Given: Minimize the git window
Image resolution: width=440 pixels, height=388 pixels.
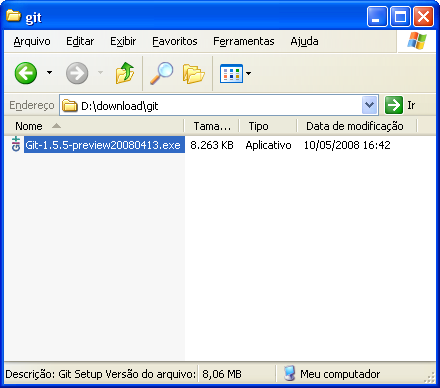Looking at the screenshot, I should coord(377,16).
